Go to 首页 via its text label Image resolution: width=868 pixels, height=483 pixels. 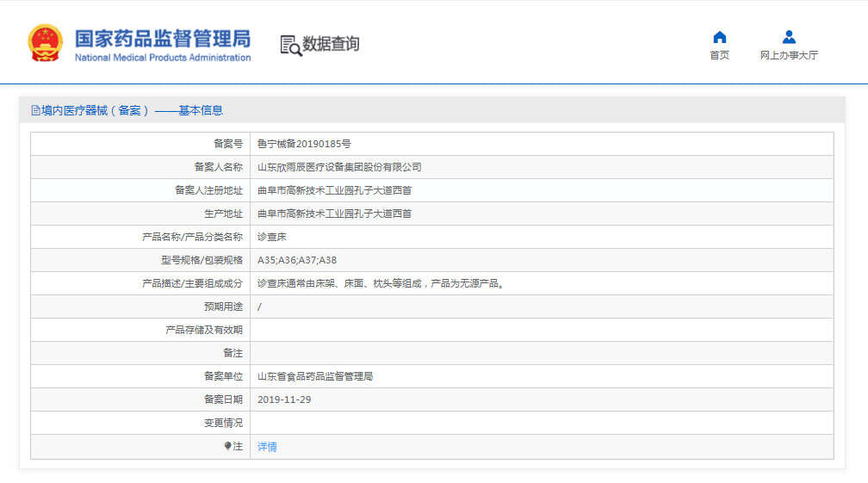coord(719,55)
